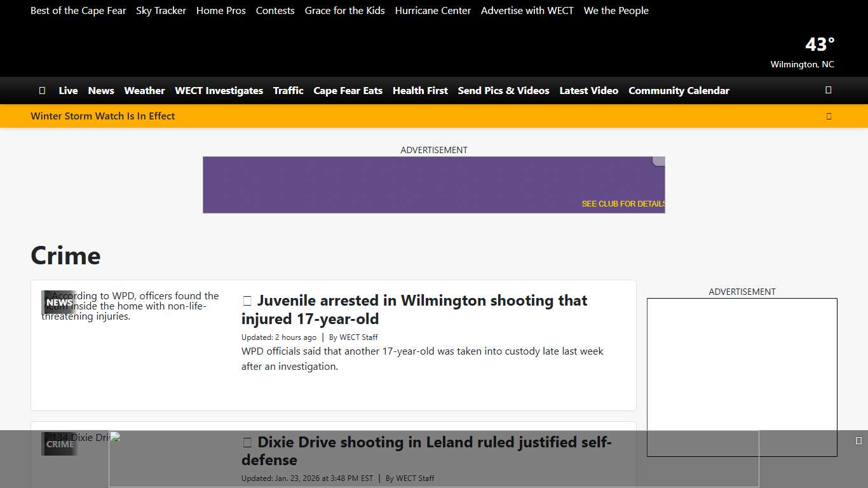Visit Best of the Cape Fear
The image size is (868, 488).
(78, 11)
